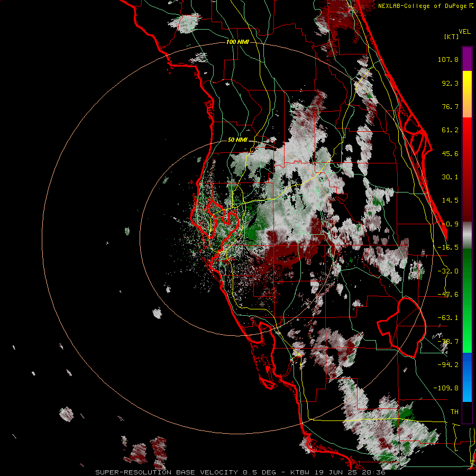The image size is (476, 476).
Task: Select the -16.5 scale label
Action: click(448, 248)
